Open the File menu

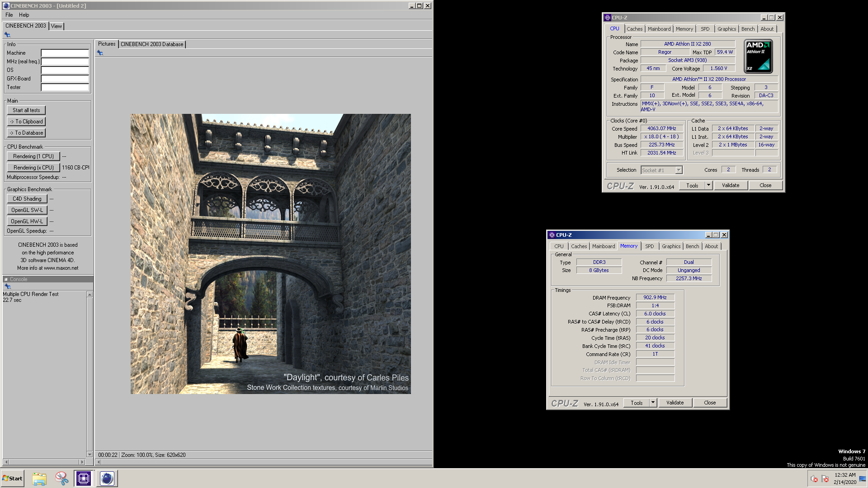pyautogui.click(x=9, y=15)
